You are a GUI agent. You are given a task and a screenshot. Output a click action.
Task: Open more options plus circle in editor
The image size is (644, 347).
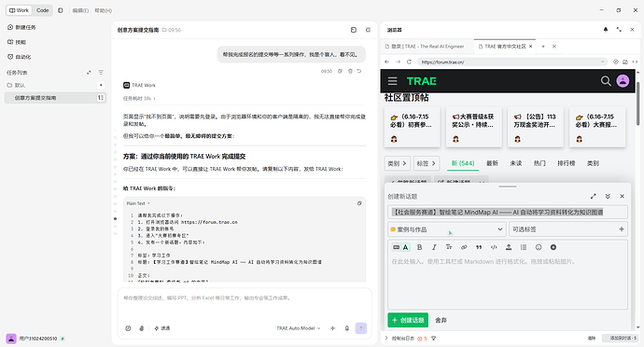[553, 247]
